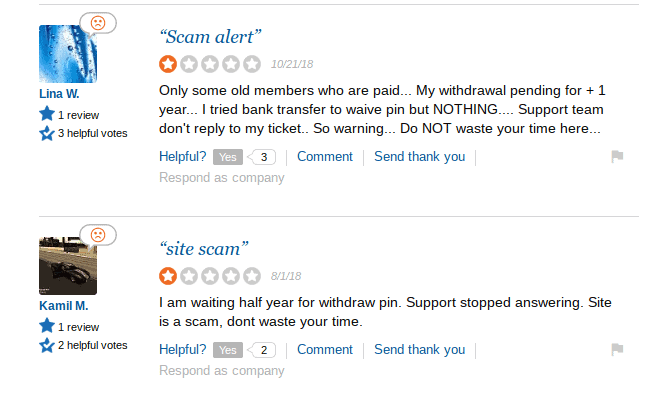The height and width of the screenshot is (395, 654).
Task: Open Kamil M.'s car profile picture
Action: coord(68,266)
